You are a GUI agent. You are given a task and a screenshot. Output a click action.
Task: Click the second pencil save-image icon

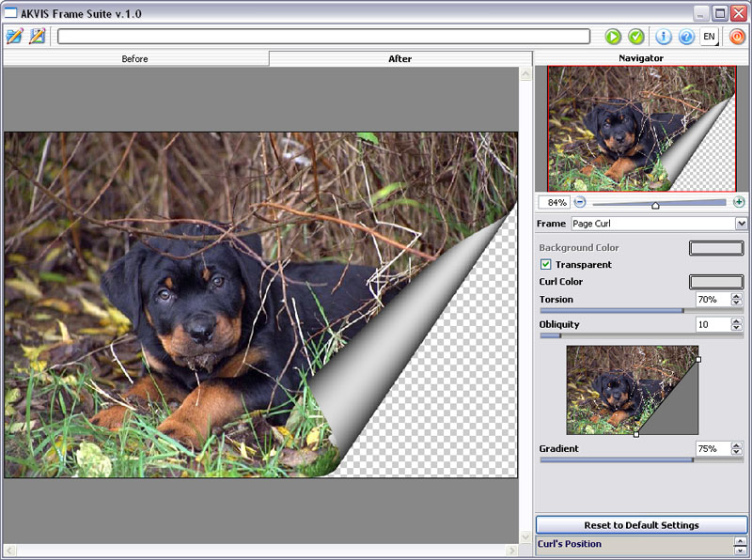pos(38,36)
